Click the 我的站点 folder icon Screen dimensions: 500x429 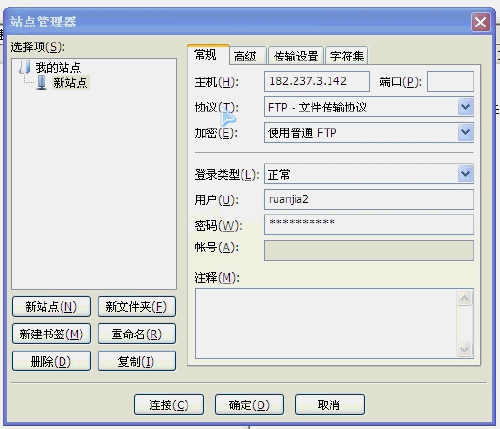25,67
